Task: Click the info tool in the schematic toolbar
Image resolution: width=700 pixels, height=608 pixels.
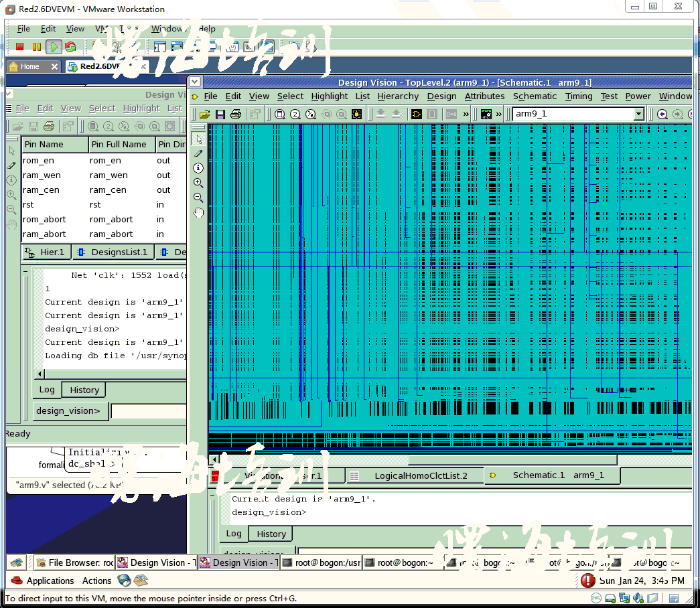Action: [198, 167]
